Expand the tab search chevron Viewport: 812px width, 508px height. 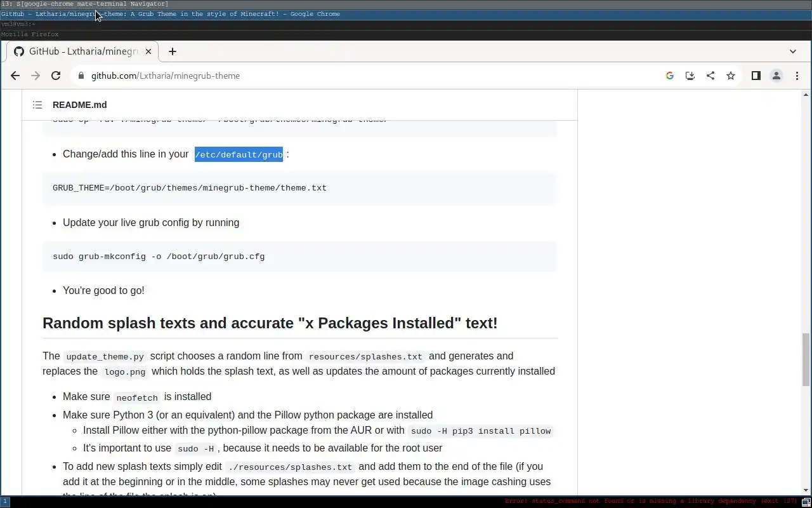click(x=793, y=51)
